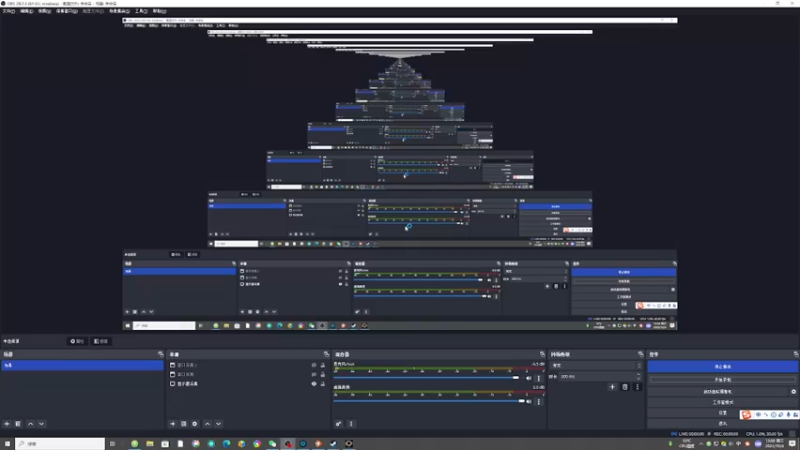800x450 pixels.
Task: Click the blue streaming button in the Controls panel
Action: tap(722, 367)
